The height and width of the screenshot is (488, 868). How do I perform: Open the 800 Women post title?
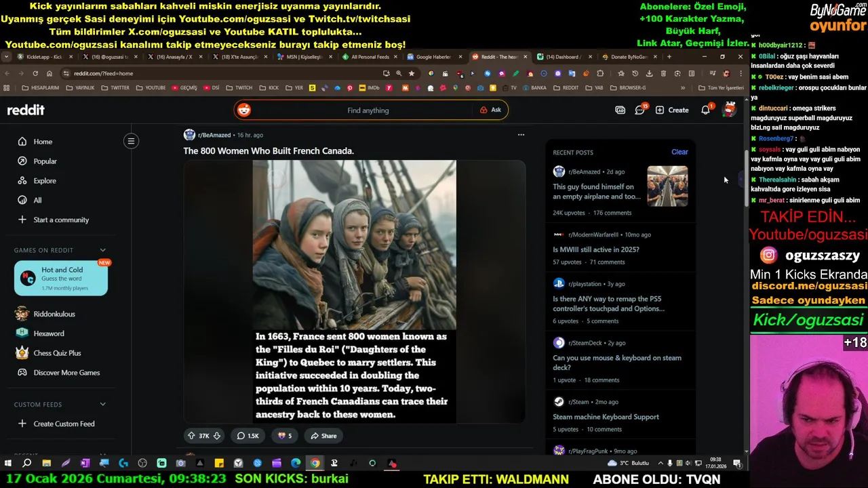click(x=269, y=151)
